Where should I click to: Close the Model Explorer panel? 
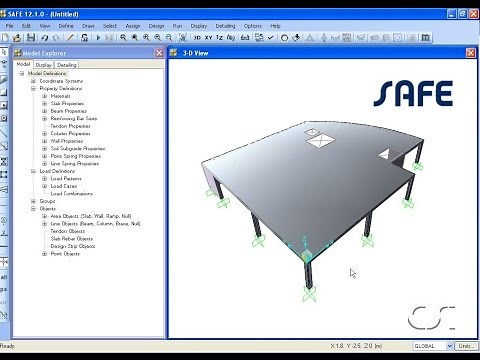[x=159, y=53]
